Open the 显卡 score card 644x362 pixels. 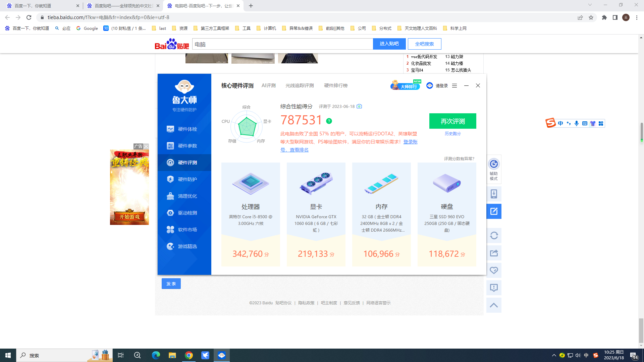coord(316,215)
